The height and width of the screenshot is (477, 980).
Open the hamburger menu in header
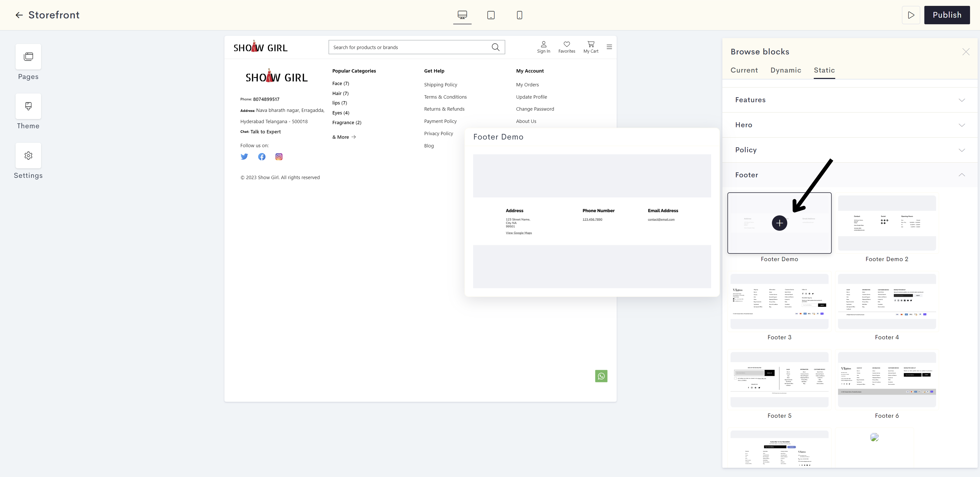609,47
